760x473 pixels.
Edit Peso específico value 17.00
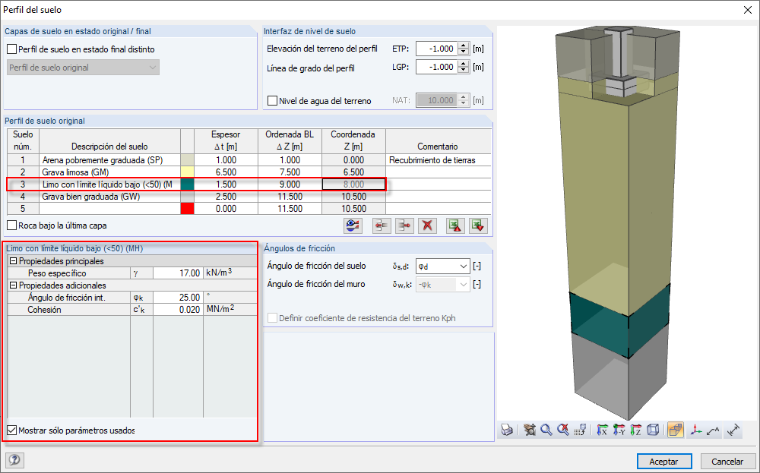click(x=178, y=273)
